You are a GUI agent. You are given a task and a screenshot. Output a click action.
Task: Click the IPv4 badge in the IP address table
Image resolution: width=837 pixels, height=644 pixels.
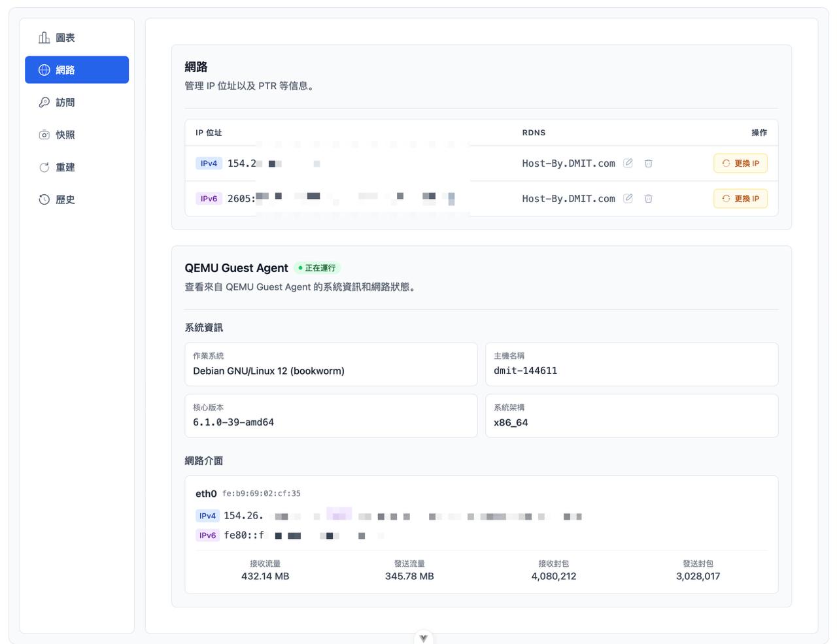click(209, 163)
